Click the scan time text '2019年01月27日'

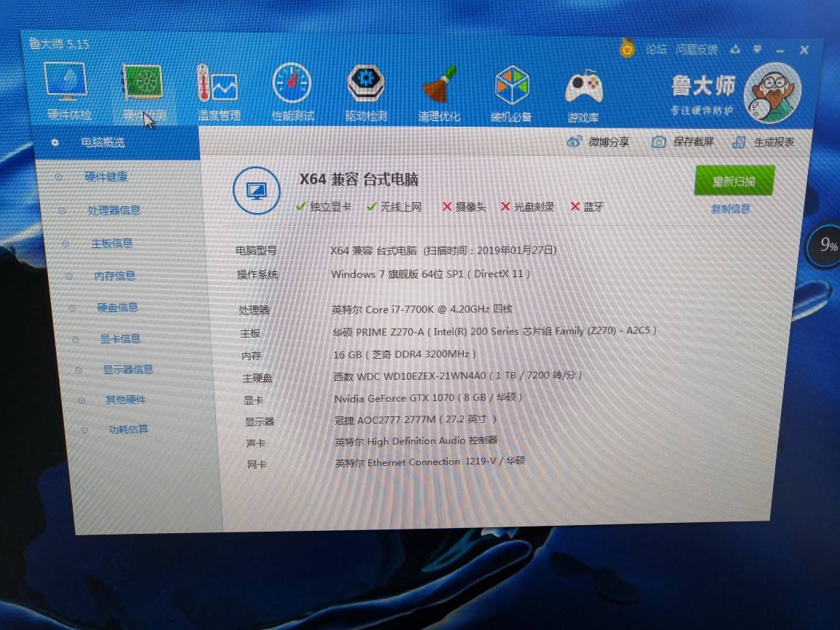tap(514, 250)
